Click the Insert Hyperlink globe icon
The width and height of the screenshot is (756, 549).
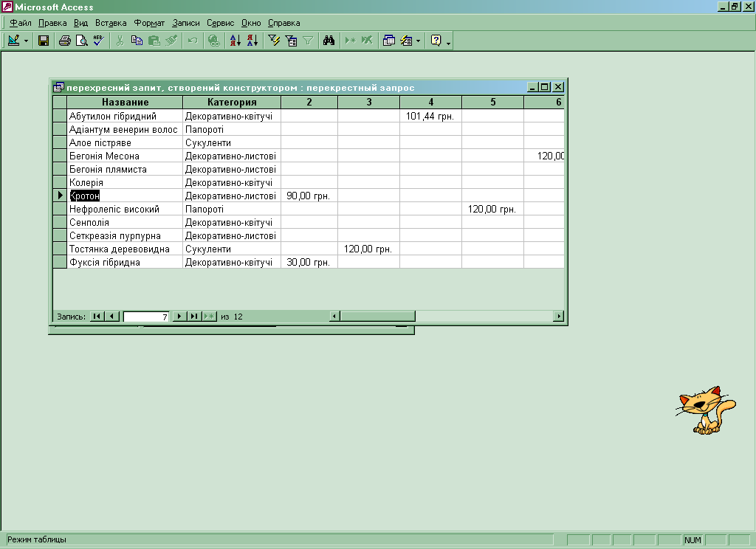tap(213, 41)
